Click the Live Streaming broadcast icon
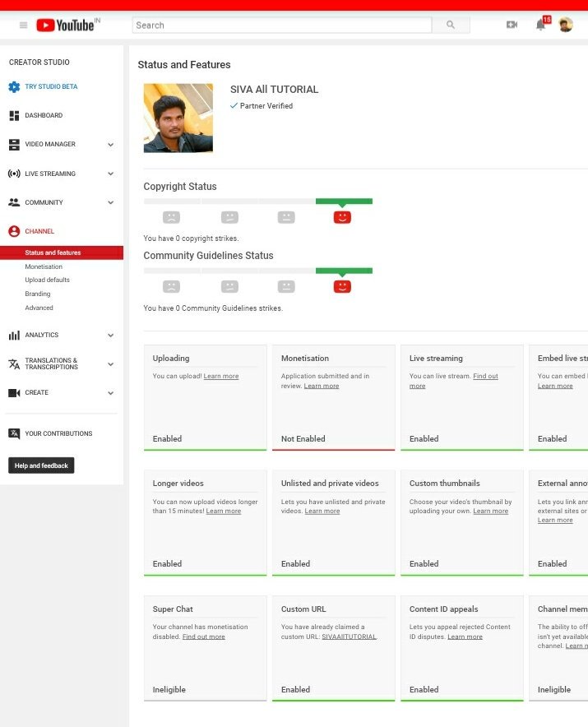 pyautogui.click(x=14, y=174)
